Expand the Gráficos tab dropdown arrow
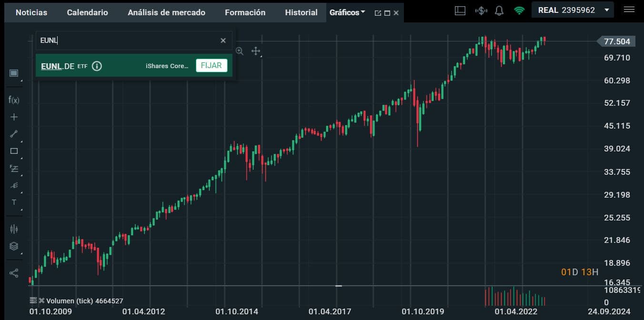The width and height of the screenshot is (644, 320). click(x=363, y=12)
